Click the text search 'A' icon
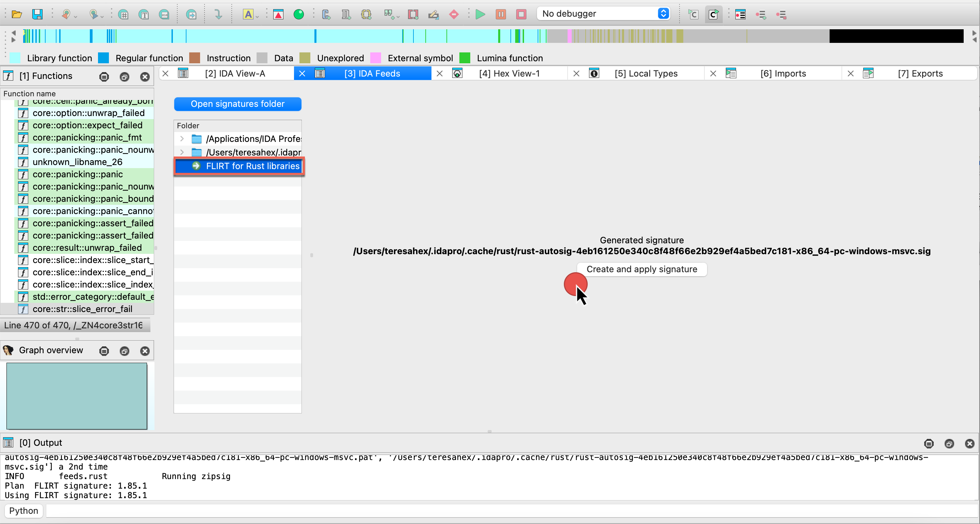 (248, 14)
